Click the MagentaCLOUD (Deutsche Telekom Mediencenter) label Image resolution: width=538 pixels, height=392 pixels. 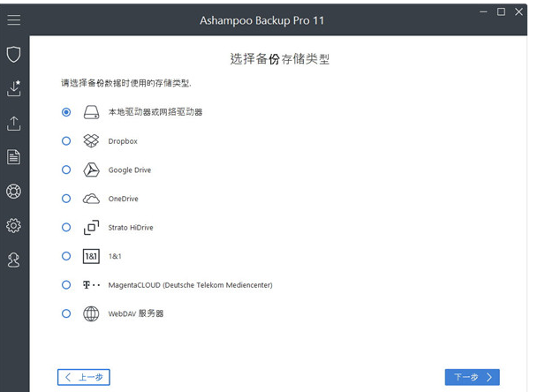pos(191,285)
